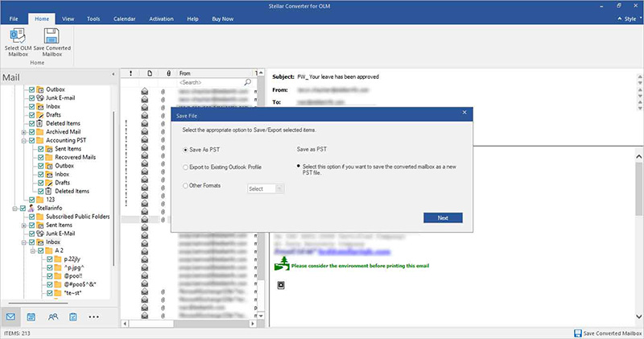Click Save Converted Mailbox in status bar

[x=606, y=333]
